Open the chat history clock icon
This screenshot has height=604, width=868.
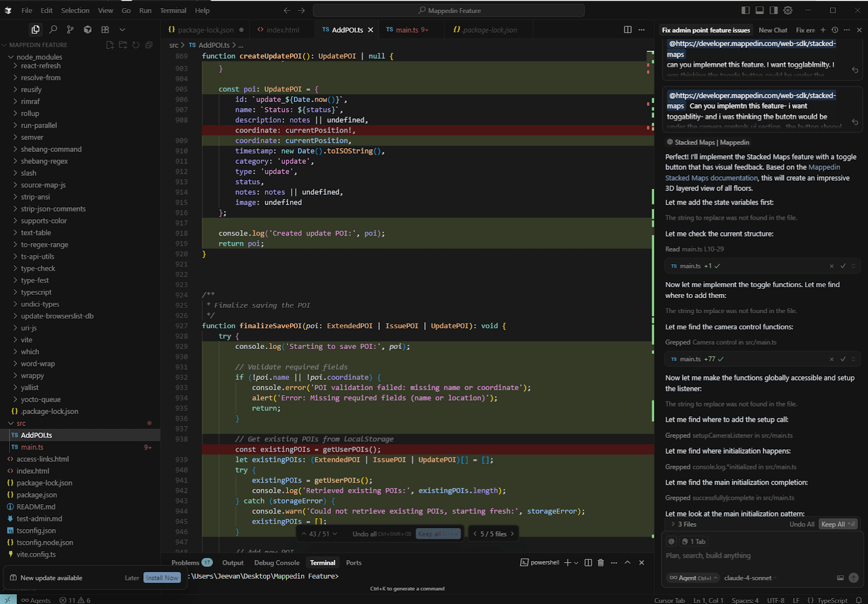pos(835,30)
